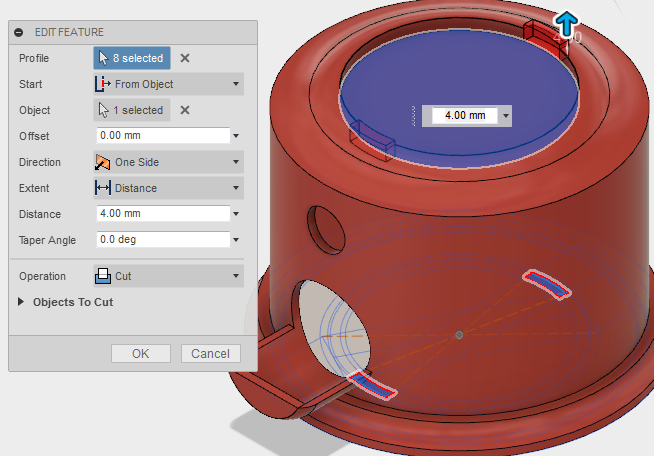Open the Distance field dropdown arrow in dialog

click(236, 214)
